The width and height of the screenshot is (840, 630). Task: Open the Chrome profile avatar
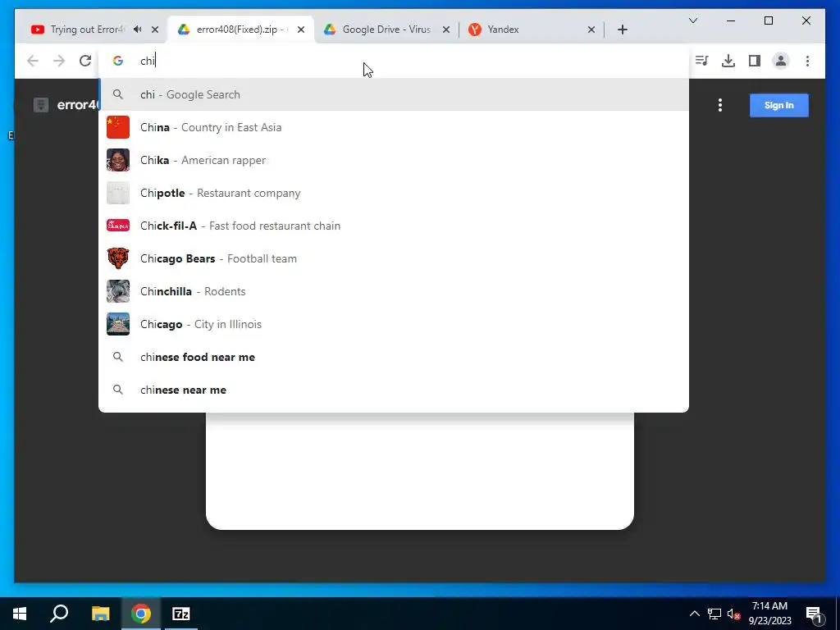click(x=781, y=61)
